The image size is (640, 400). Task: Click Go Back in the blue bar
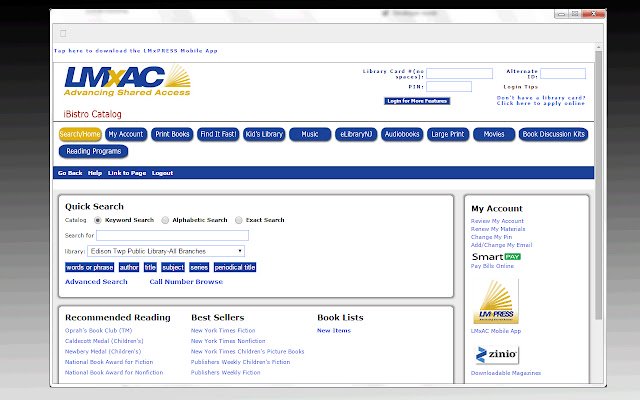[x=70, y=173]
